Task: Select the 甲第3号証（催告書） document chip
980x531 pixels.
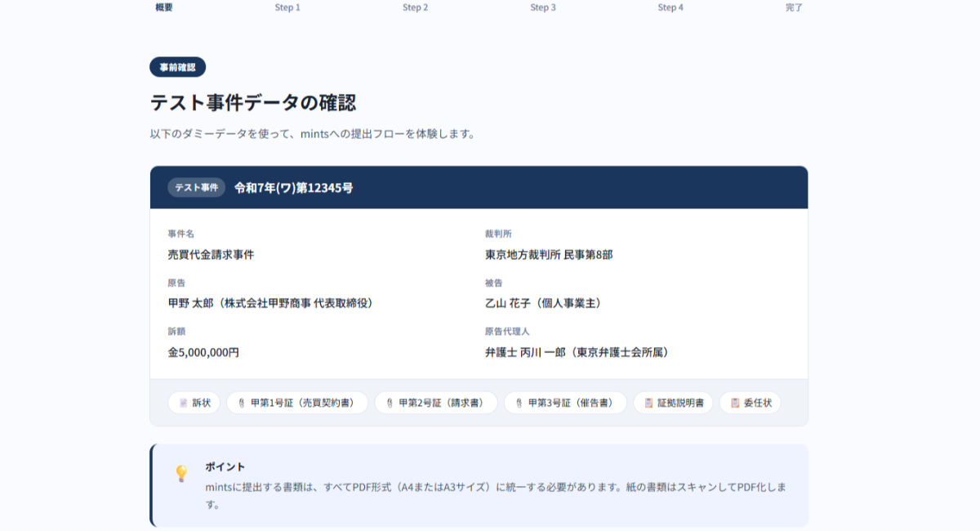Action: pyautogui.click(x=565, y=403)
